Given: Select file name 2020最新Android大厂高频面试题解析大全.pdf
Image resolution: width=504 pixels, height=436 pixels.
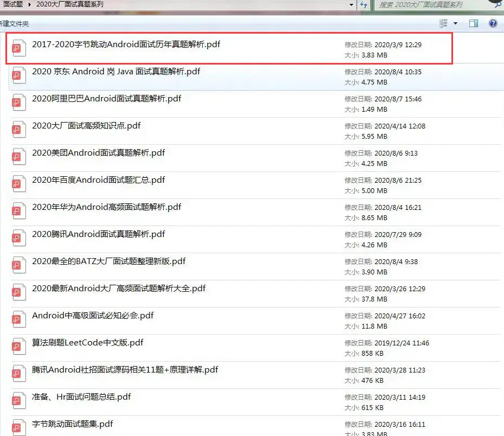Looking at the screenshot, I should (x=119, y=288).
